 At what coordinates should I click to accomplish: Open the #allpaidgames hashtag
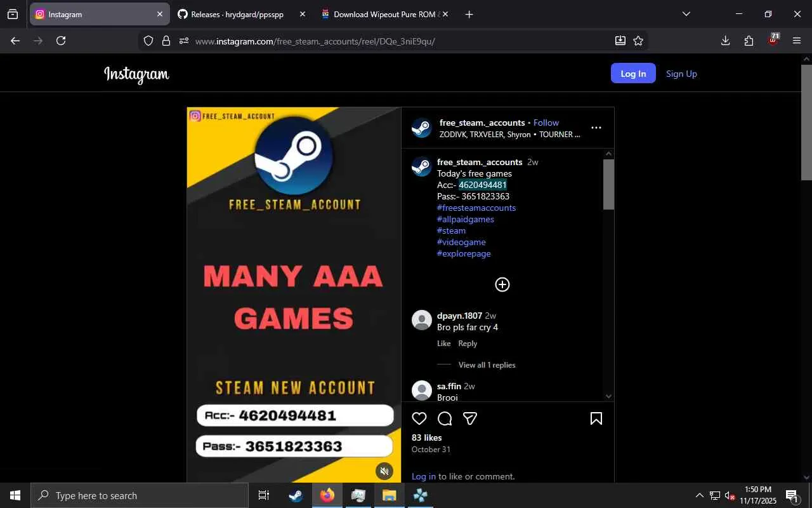466,219
